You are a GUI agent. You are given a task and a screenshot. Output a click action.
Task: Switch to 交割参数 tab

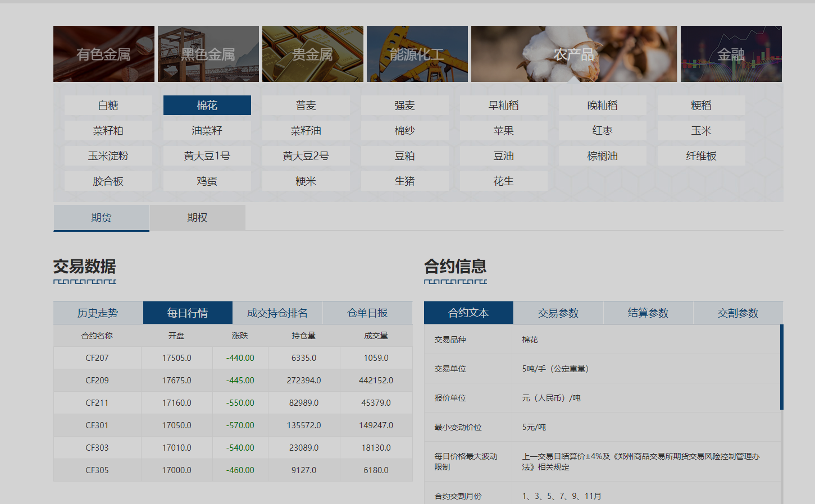point(738,313)
